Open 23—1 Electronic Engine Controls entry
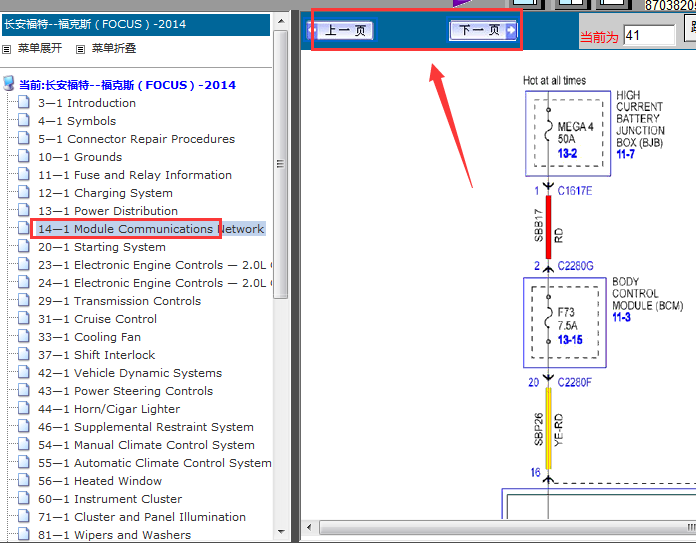The height and width of the screenshot is (543, 696). click(154, 265)
